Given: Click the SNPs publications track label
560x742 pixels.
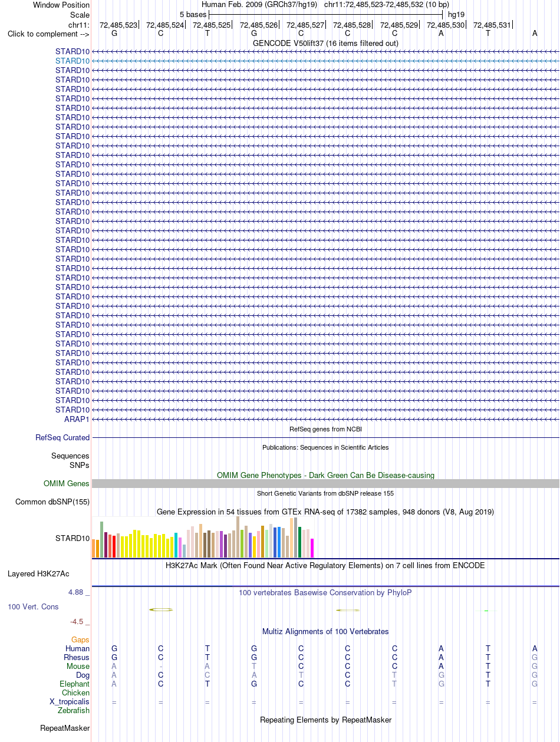Looking at the screenshot, I should coord(80,465).
